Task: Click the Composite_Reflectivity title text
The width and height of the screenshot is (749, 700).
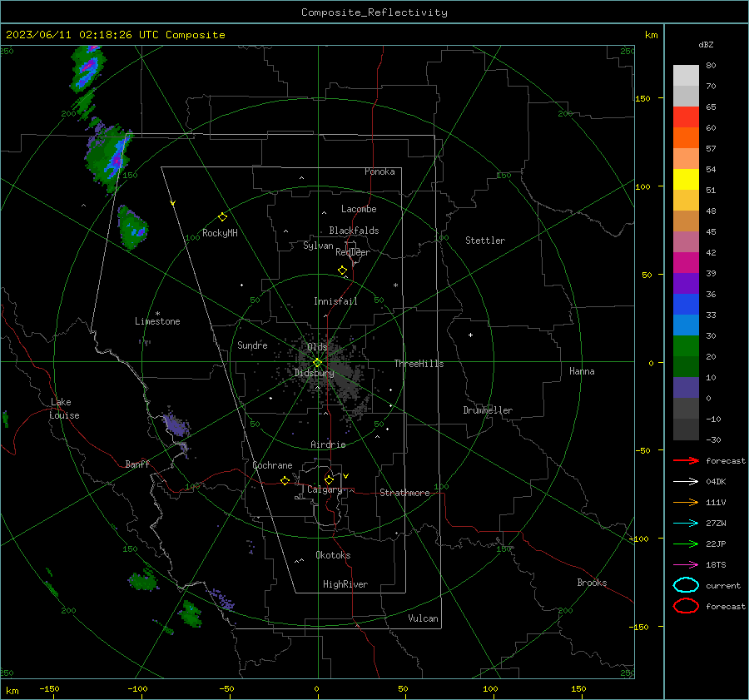Action: 374,12
